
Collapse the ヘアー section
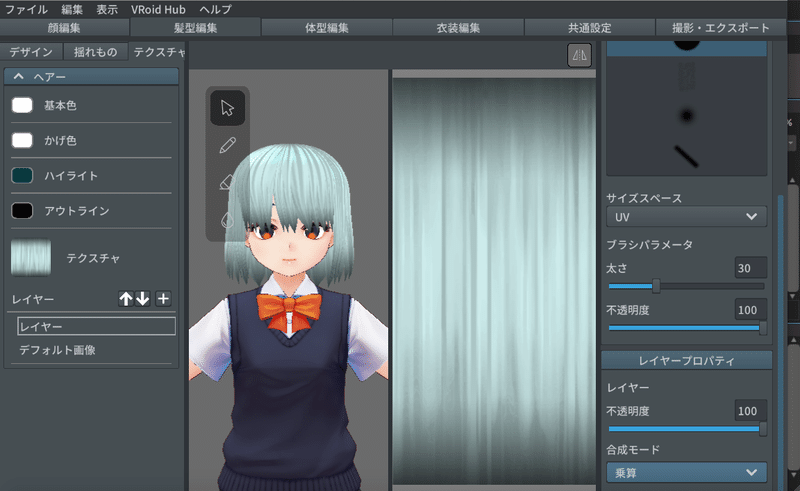[x=91, y=77]
